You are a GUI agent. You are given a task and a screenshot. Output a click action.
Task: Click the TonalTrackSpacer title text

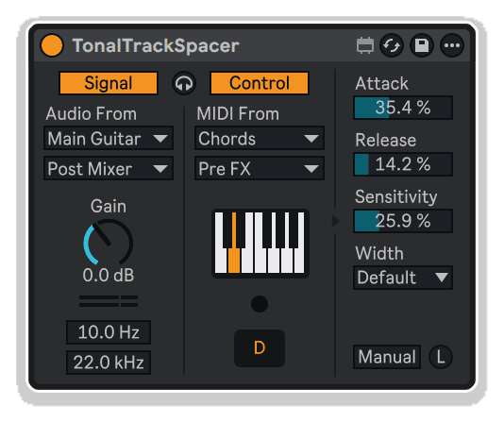pos(156,45)
